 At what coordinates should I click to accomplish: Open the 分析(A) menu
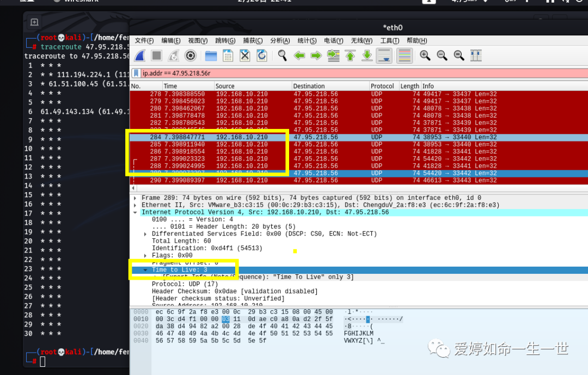coord(280,40)
